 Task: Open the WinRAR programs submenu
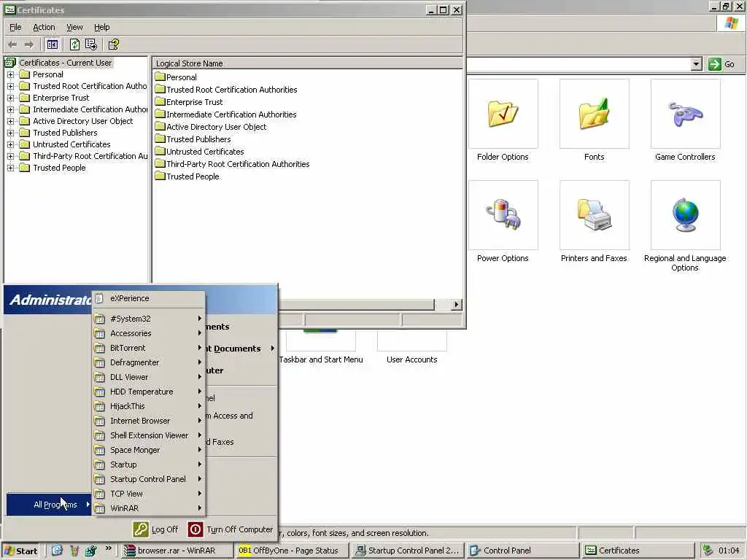click(149, 508)
